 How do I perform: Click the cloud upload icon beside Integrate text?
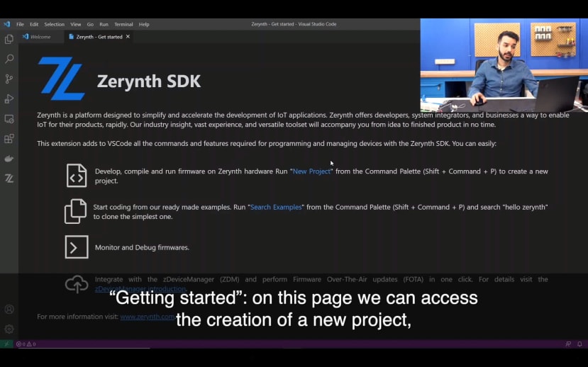(77, 284)
